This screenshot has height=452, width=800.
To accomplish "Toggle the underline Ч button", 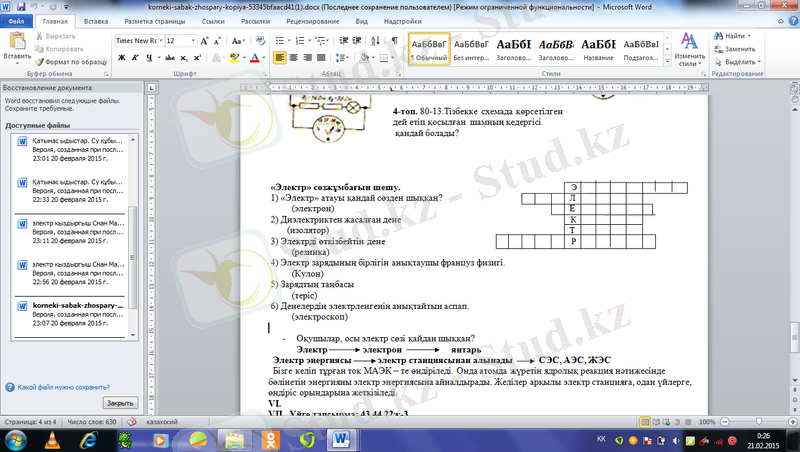I will pyautogui.click(x=148, y=58).
